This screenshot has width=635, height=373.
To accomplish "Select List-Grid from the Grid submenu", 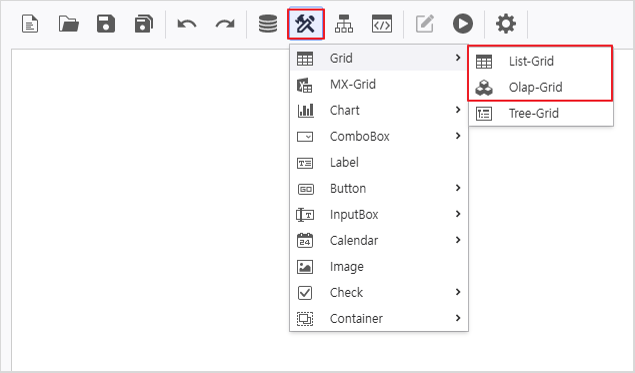I will [x=541, y=61].
